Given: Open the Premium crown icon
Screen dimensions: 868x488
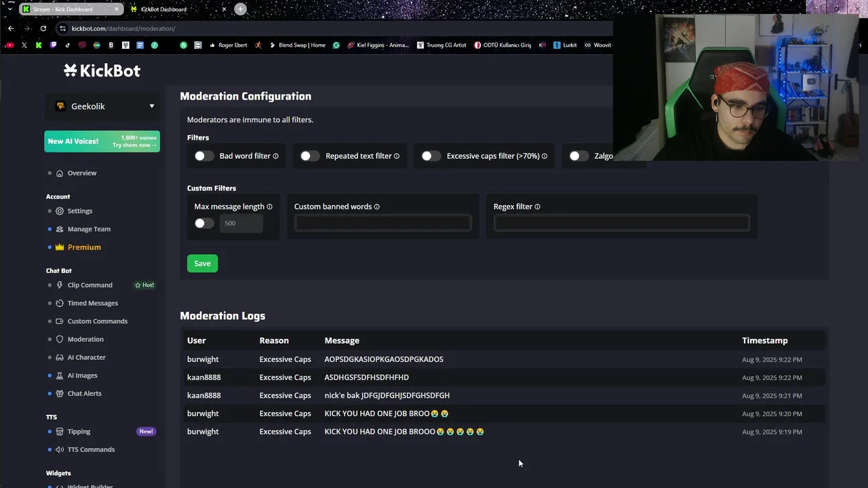Looking at the screenshot, I should pyautogui.click(x=60, y=247).
